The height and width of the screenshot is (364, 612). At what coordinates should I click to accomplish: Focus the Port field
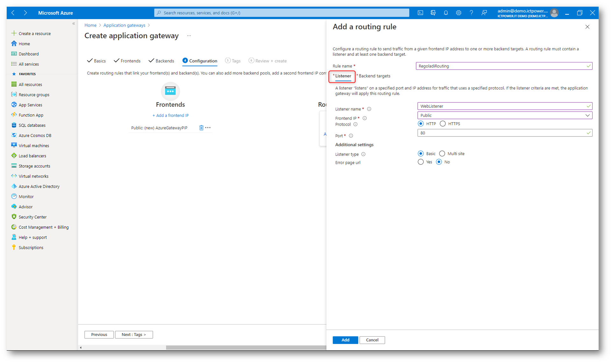(x=505, y=133)
